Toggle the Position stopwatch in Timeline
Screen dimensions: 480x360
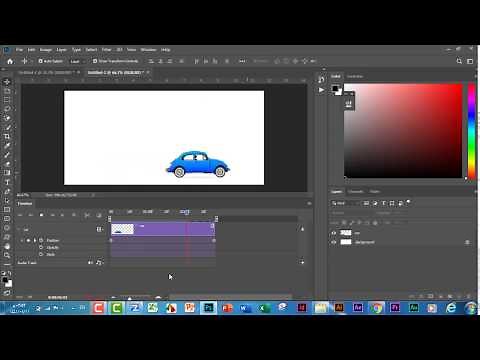point(41,240)
